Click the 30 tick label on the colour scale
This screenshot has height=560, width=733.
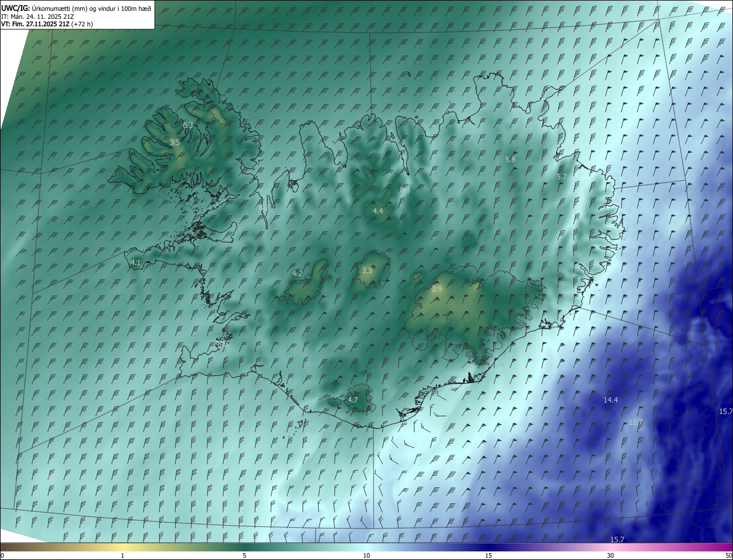click(x=610, y=555)
